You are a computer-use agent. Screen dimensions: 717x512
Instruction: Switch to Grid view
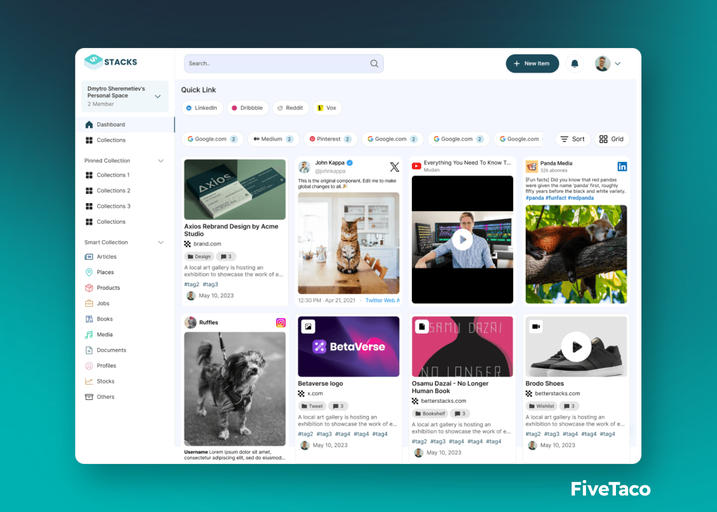point(611,139)
